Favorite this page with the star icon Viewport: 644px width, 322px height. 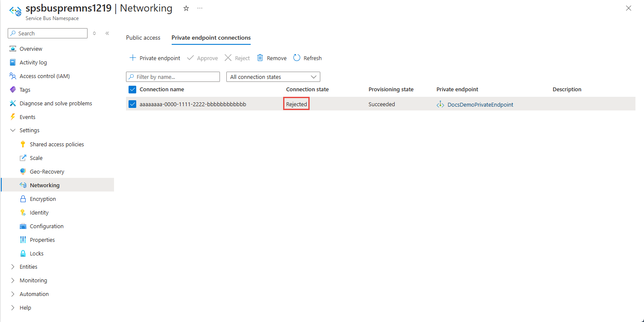(x=186, y=8)
